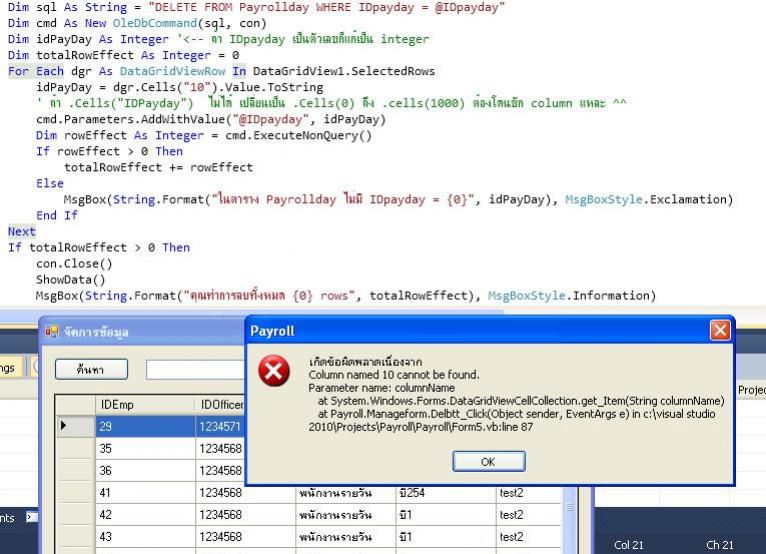766x554 pixels.
Task: Click the "Else" keyword in code
Action: 50,183
